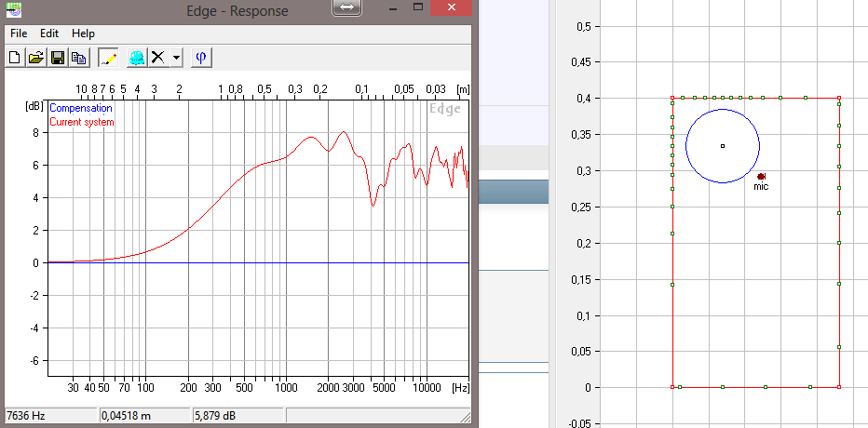This screenshot has width=868, height=428.
Task: Click the 0,04518 m status field
Action: coord(145,415)
